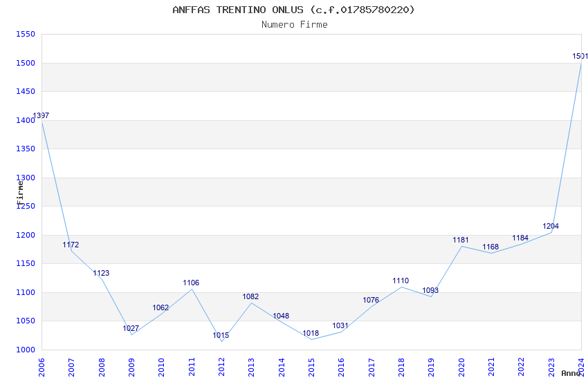Click the x-axis year 2010
This screenshot has height=380, width=588.
coord(162,368)
